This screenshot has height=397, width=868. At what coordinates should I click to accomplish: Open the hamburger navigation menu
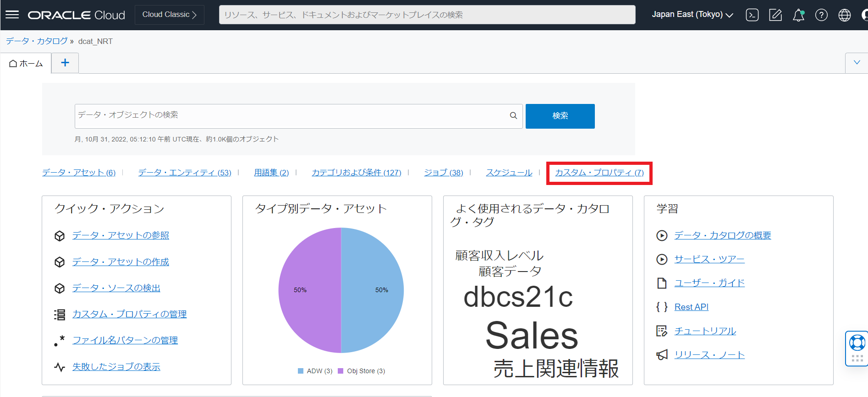coord(12,15)
